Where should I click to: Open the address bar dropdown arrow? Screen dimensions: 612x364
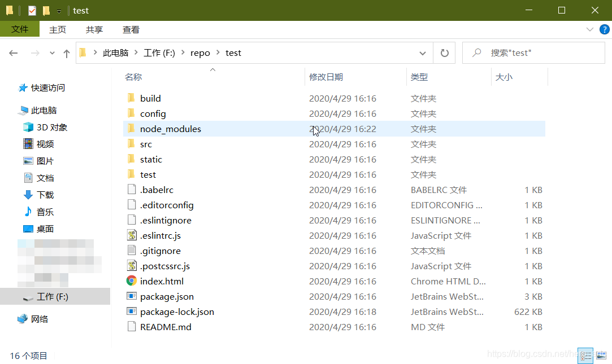click(422, 52)
